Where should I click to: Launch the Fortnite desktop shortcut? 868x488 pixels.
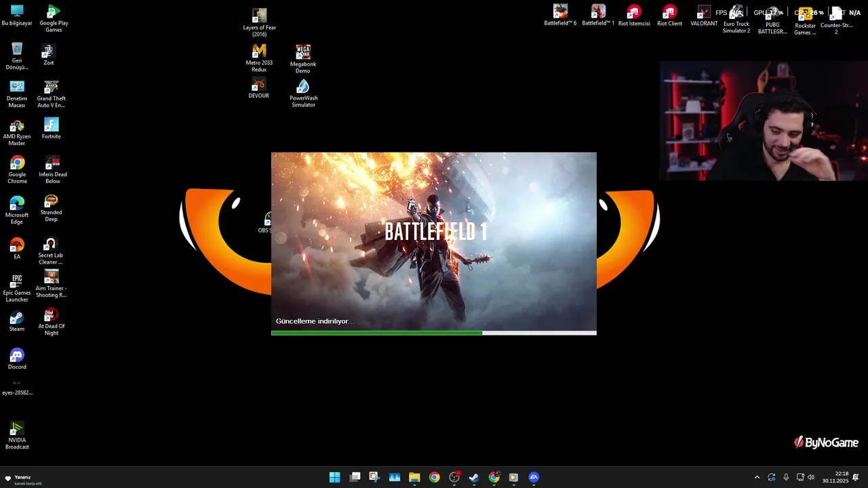click(51, 128)
